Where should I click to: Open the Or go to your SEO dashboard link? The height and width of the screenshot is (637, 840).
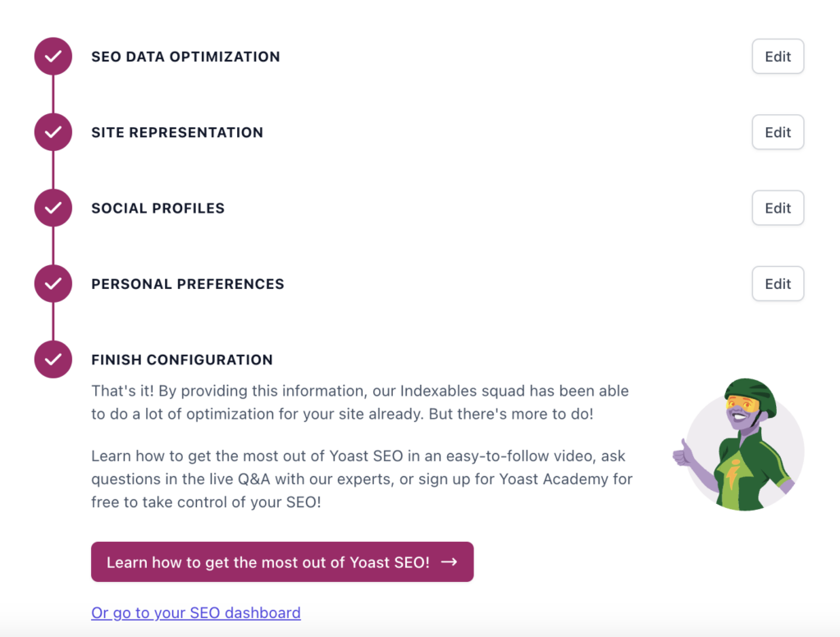pyautogui.click(x=196, y=612)
